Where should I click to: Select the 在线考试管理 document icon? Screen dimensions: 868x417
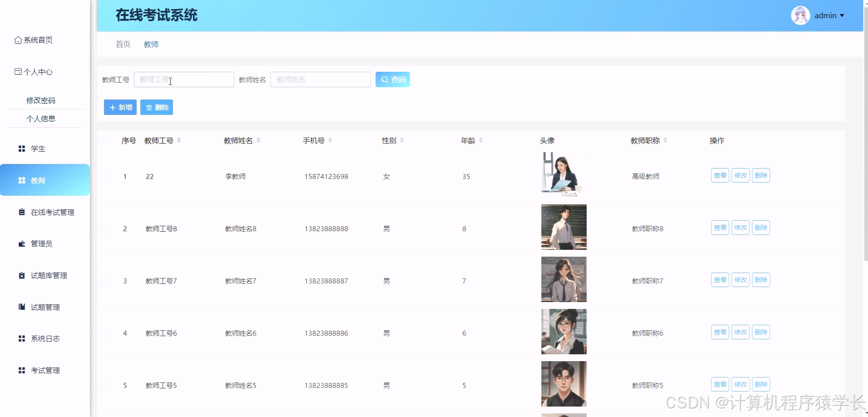pyautogui.click(x=21, y=211)
